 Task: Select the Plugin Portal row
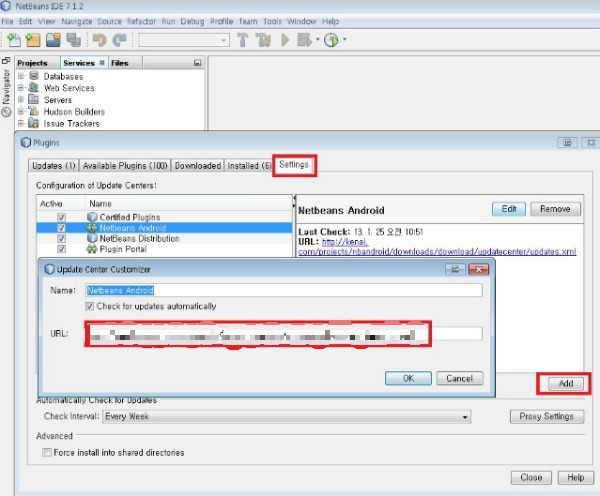[165, 249]
